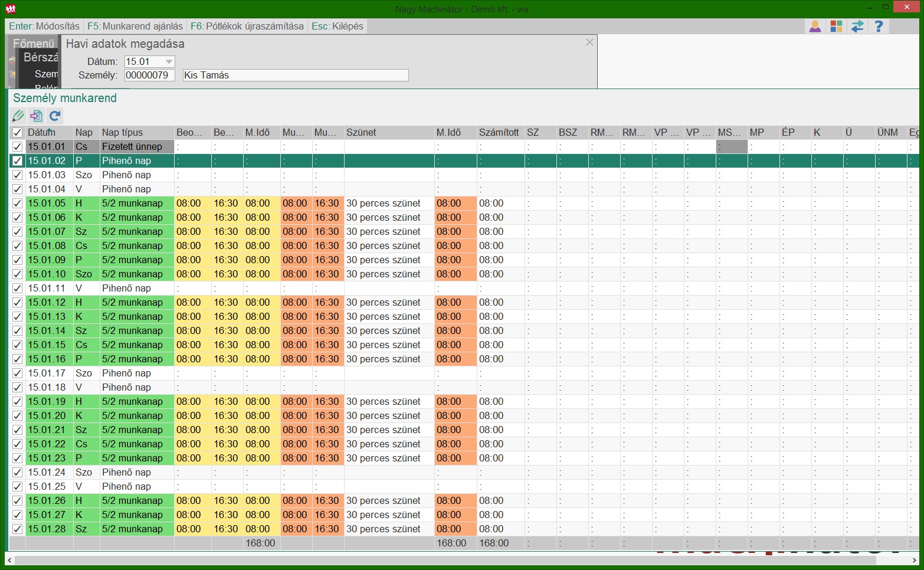Open the Dátum dropdown showing 15.01
Image resolution: width=924 pixels, height=570 pixels.
169,61
